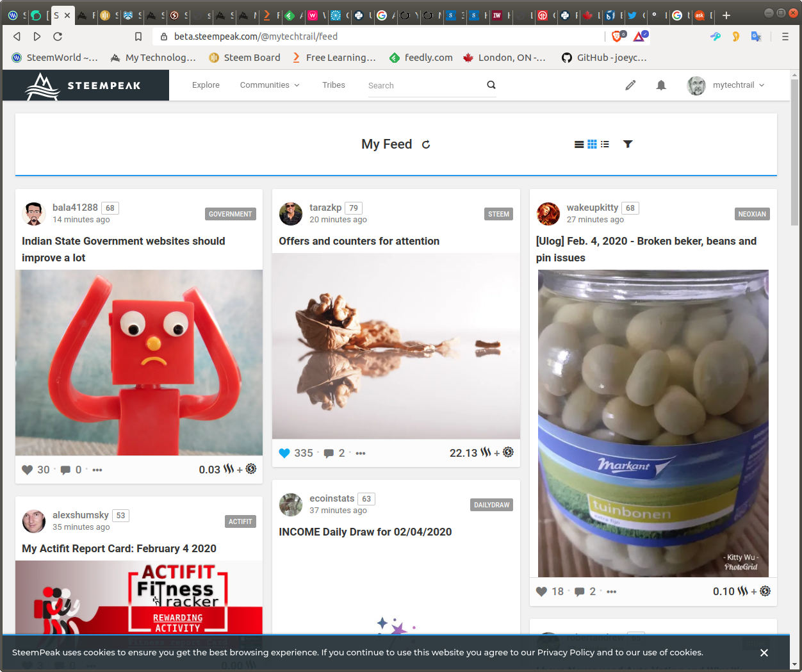Viewport: 802px width, 672px height.
Task: Click the GOVERNMENT tag label
Action: point(231,214)
